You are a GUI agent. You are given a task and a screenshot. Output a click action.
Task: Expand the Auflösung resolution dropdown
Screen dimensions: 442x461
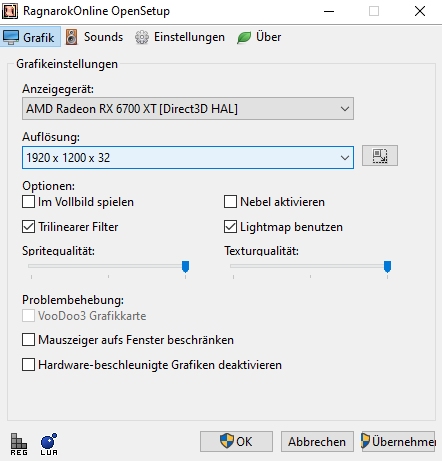(x=188, y=157)
